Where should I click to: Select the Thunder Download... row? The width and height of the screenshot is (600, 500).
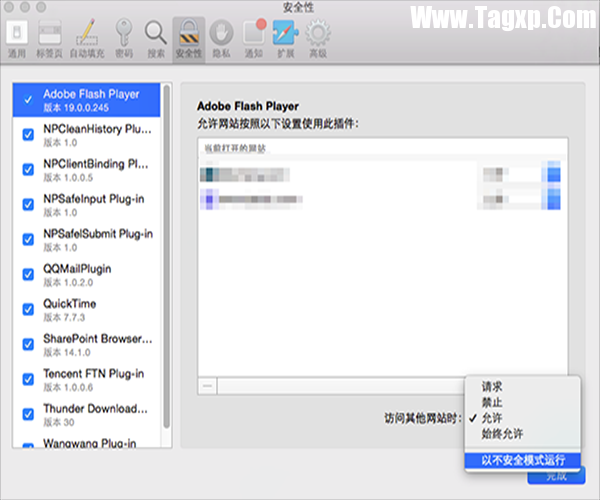pyautogui.click(x=86, y=414)
